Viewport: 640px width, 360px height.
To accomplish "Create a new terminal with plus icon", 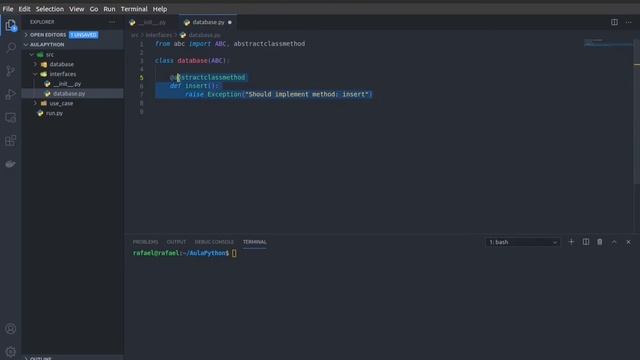I will pos(571,242).
